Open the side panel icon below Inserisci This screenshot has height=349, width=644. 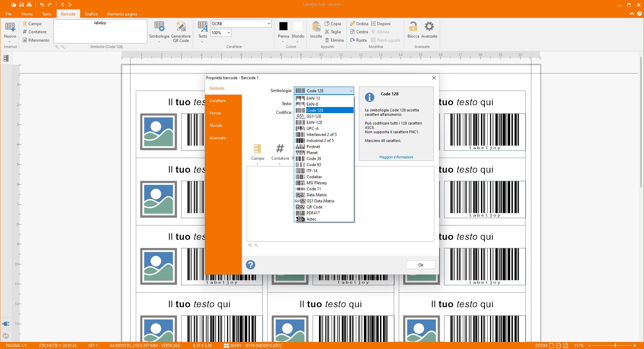click(x=6, y=58)
